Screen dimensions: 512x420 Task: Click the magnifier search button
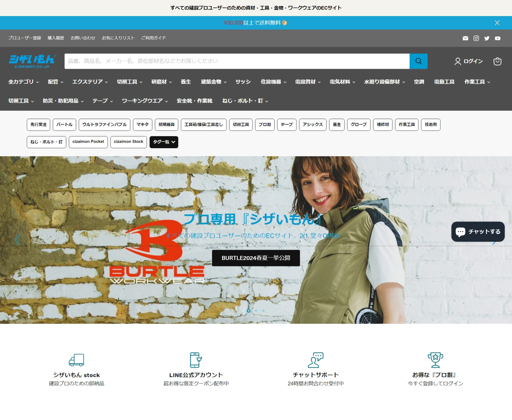tap(418, 61)
